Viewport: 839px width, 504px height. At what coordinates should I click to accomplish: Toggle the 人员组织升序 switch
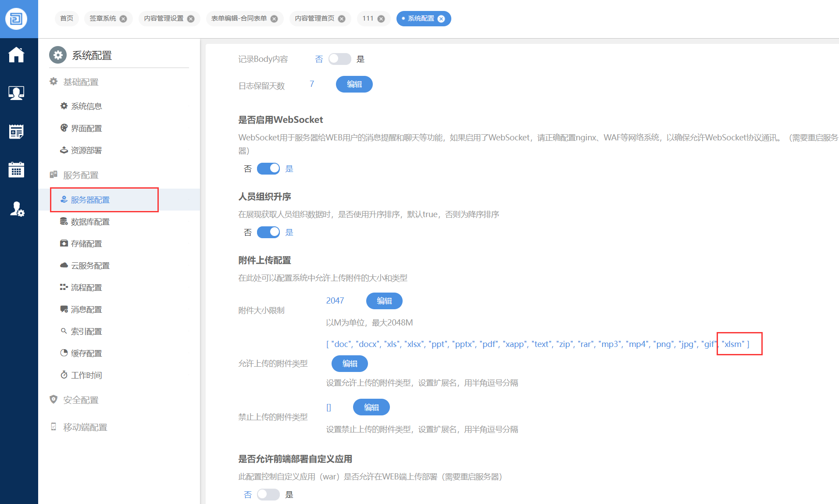pyautogui.click(x=268, y=232)
